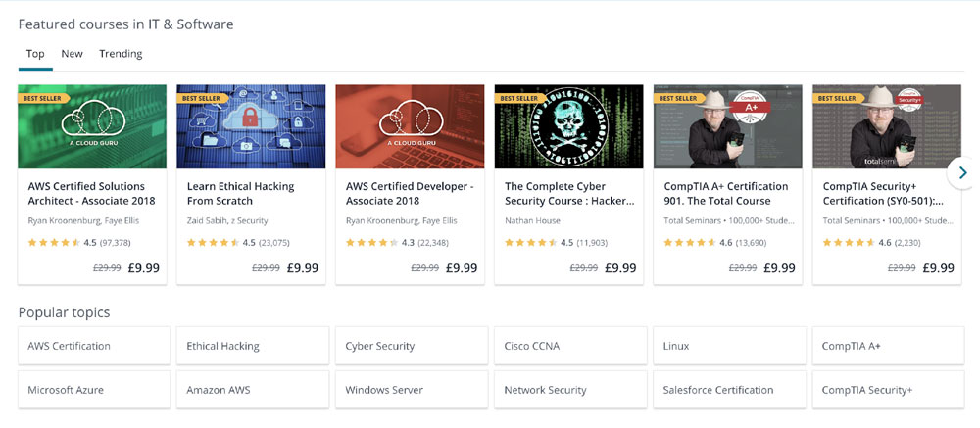Select the AWS Certification topic
980x428 pixels.
point(94,346)
